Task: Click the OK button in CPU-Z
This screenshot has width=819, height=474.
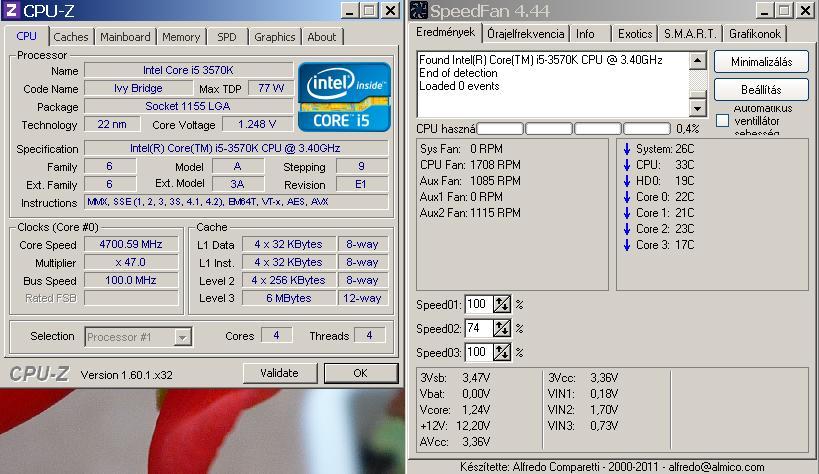Action: tap(360, 373)
